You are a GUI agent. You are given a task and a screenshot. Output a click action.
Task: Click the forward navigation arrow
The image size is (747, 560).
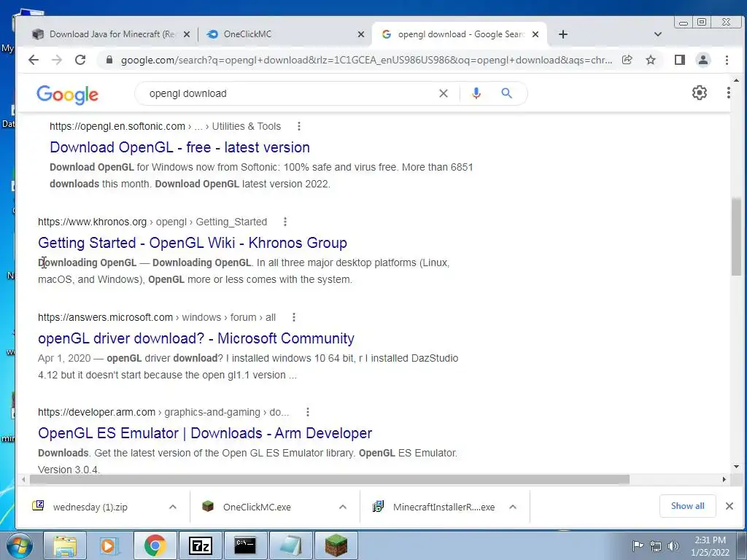[57, 60]
